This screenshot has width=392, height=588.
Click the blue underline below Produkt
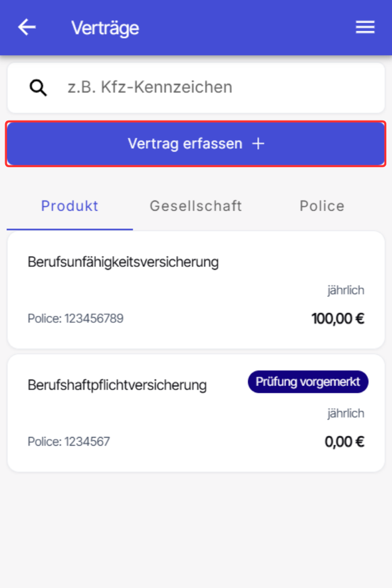pos(70,229)
